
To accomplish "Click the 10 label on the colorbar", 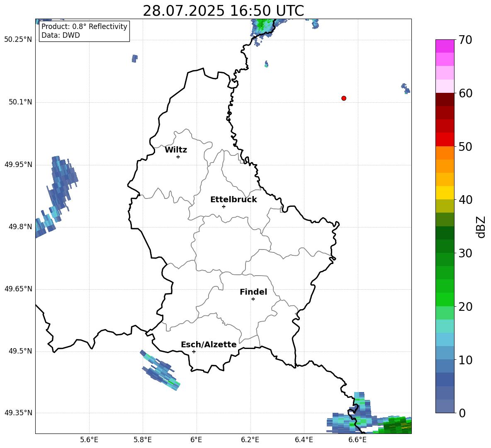I will [x=465, y=360].
